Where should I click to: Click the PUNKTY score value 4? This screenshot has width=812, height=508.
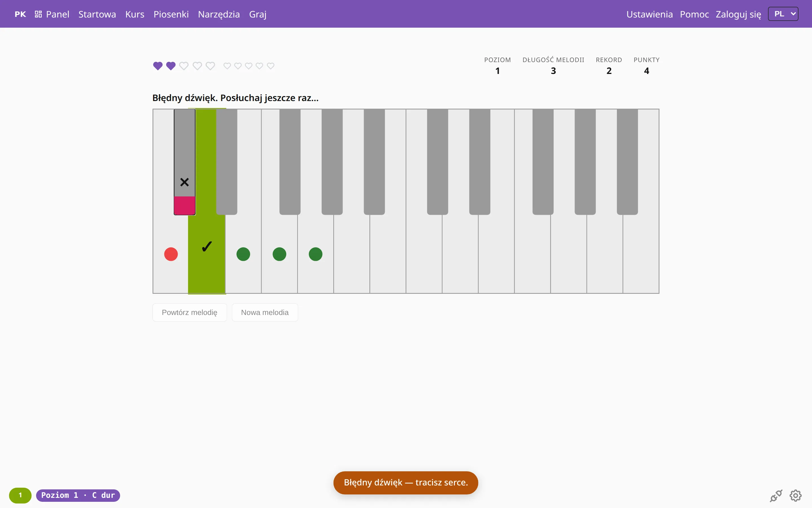646,71
